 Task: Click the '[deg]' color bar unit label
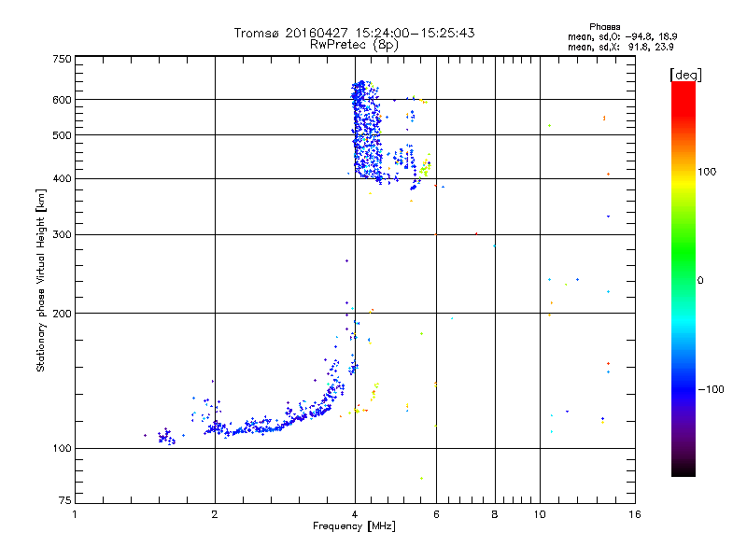pyautogui.click(x=685, y=75)
